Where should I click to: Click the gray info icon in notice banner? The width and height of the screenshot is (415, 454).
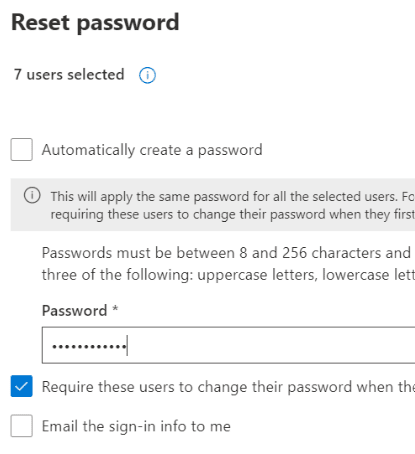click(32, 195)
